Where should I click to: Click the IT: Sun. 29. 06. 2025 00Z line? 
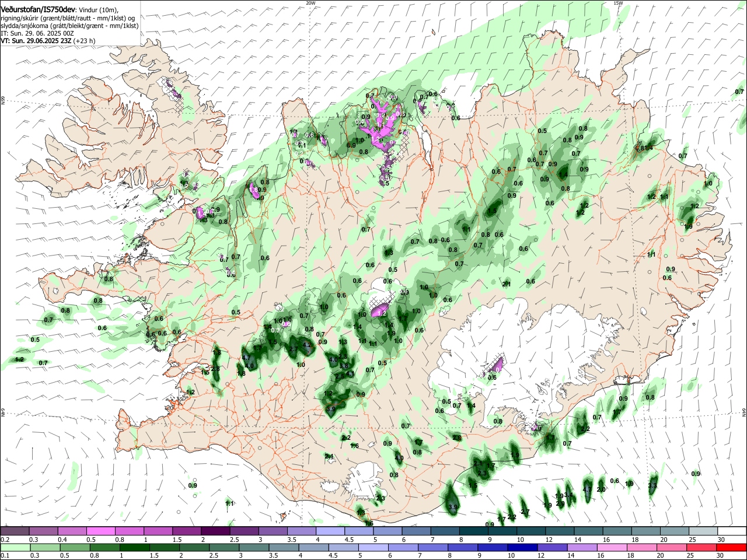37,33
